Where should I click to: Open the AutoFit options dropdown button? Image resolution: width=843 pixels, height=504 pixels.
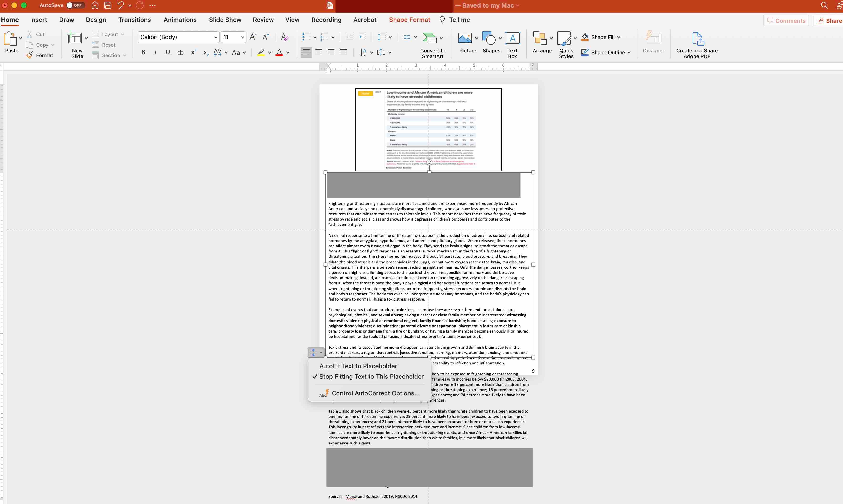316,353
